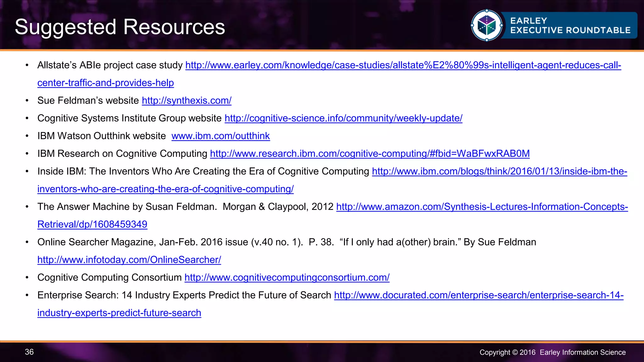Click the text 'Allstate's ABIe project case study'
Viewport: 644px width, 362px height.
click(x=110, y=65)
